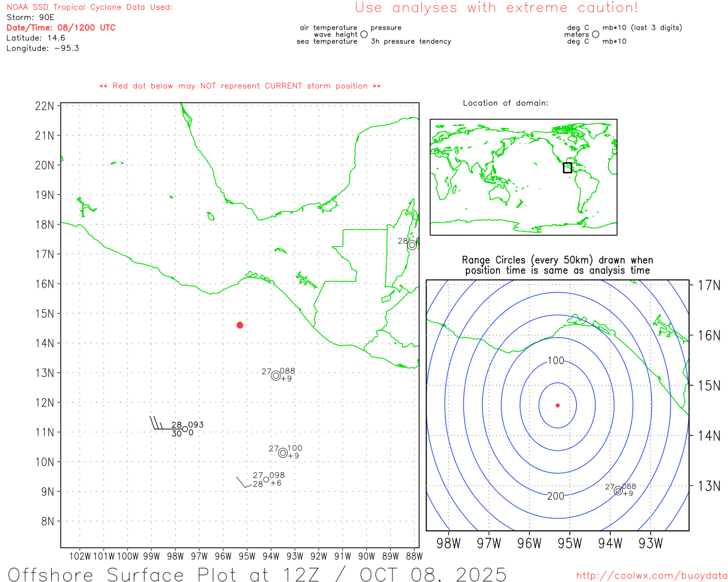The width and height of the screenshot is (728, 582).
Task: Click station circle reading 27 098 +6
Action: pos(266,480)
